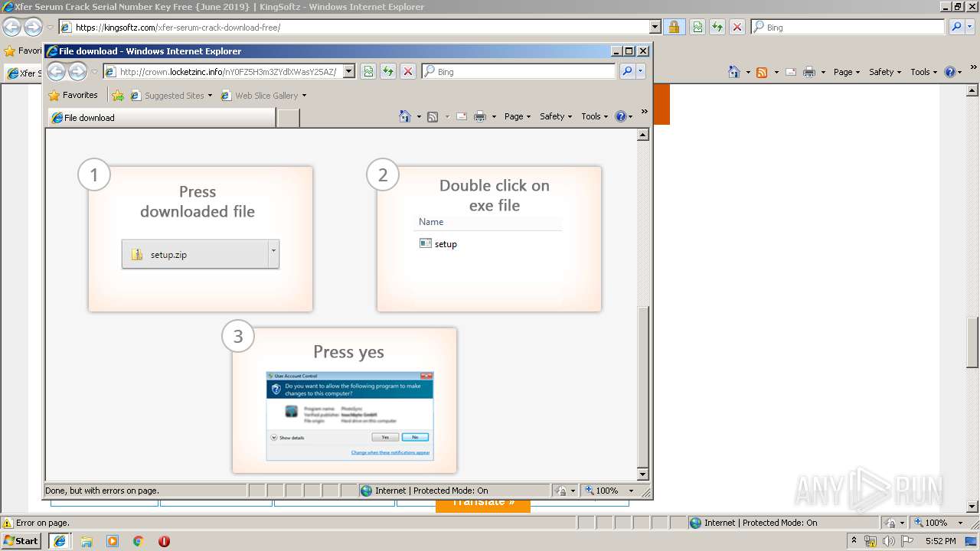Viewport: 980px width, 551px height.
Task: Open zoom level dropdown in main window
Action: click(x=961, y=523)
